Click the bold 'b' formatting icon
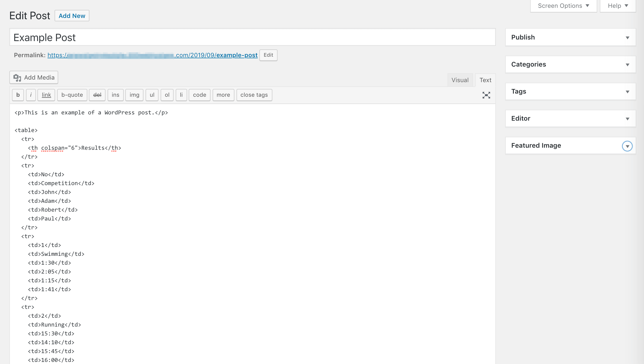 (17, 95)
